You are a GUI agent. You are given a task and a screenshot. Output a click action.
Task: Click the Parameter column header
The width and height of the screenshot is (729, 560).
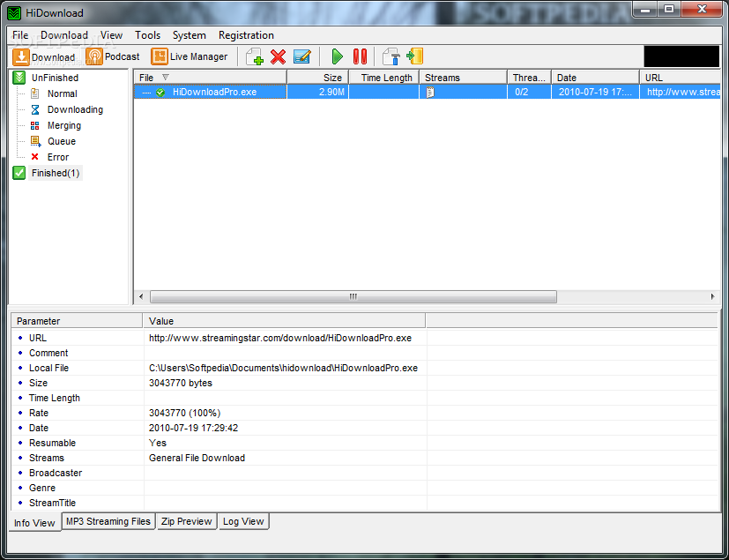point(77,321)
